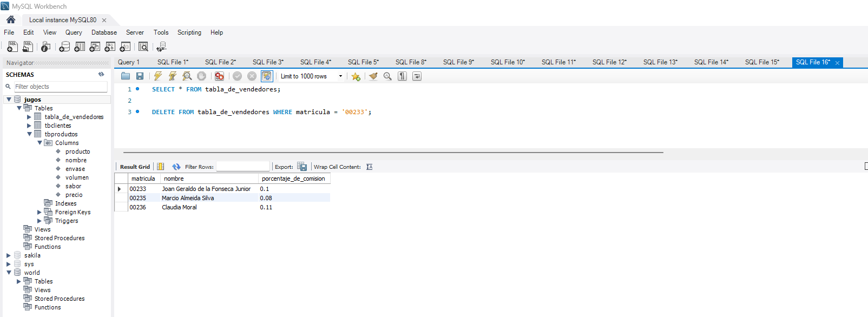Search table data icon
Screen dimensions: 868x317
(x=143, y=47)
